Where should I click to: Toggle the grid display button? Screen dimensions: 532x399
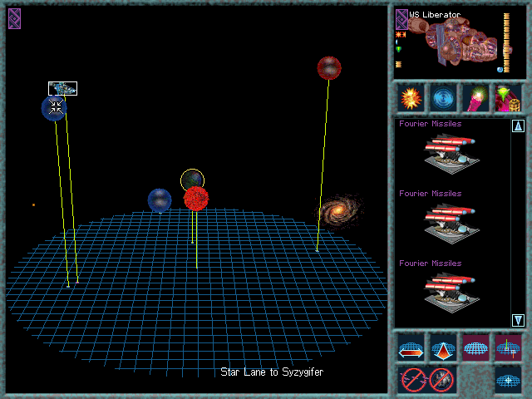[475, 348]
